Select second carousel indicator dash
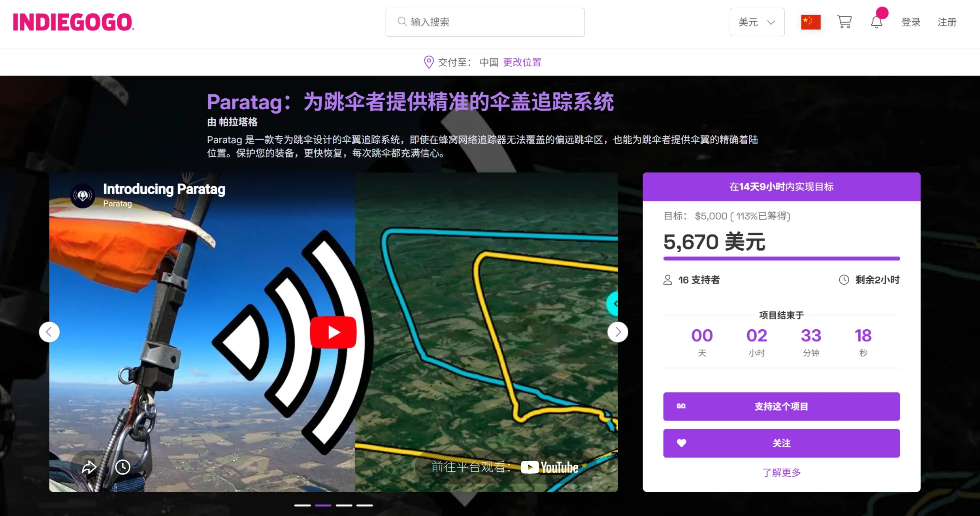Viewport: 980px width, 516px height. (x=323, y=505)
